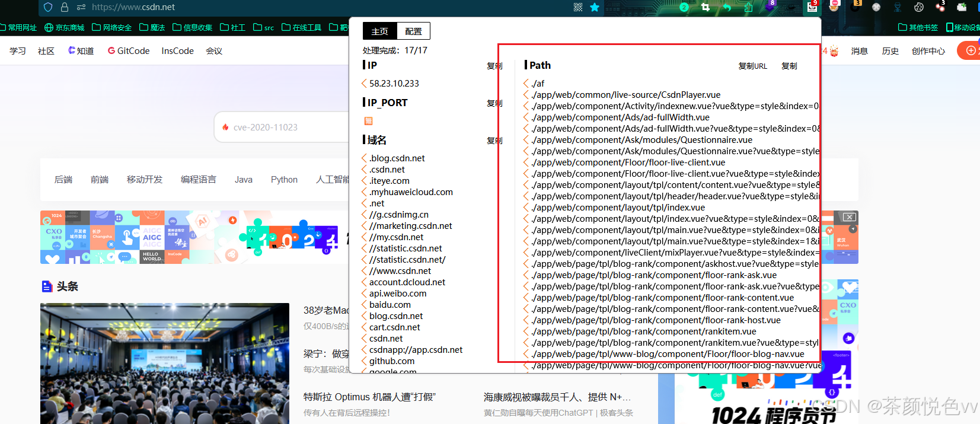
Task: Expand the src bookmarks folder
Action: coord(264,27)
